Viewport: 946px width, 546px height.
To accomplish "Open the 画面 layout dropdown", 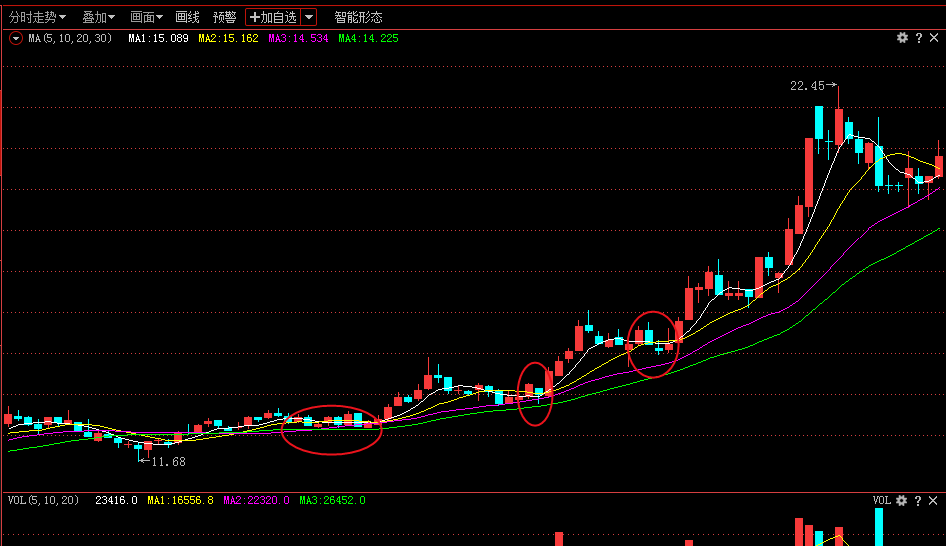I will click(147, 17).
